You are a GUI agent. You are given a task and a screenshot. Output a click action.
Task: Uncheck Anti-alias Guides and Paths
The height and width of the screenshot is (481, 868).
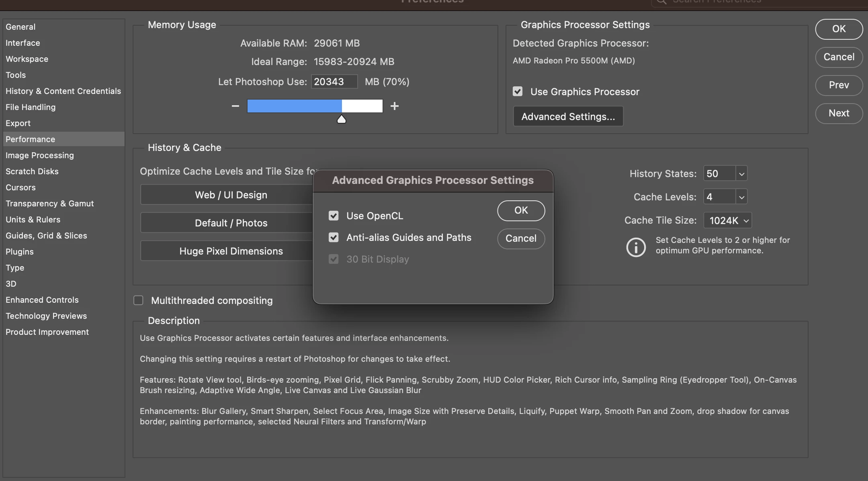[334, 238]
